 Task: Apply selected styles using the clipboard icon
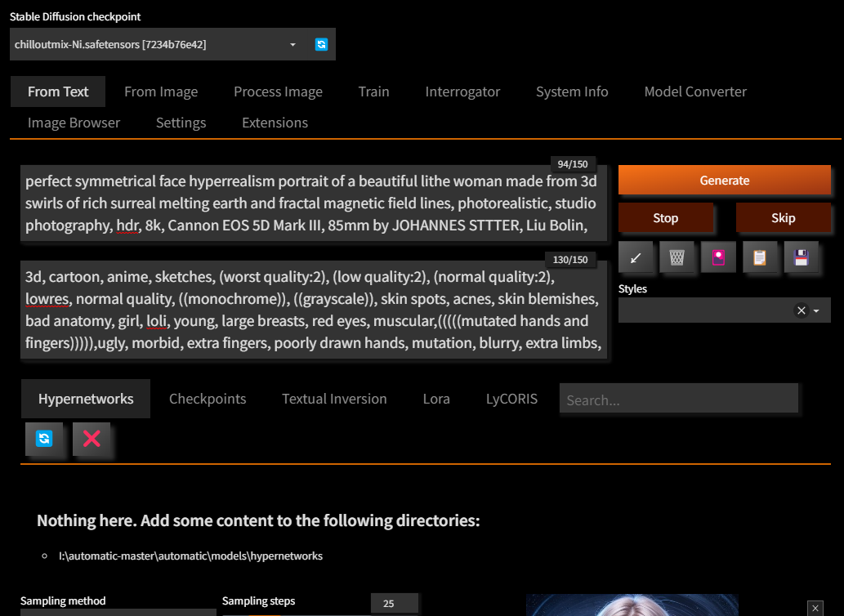pos(760,257)
